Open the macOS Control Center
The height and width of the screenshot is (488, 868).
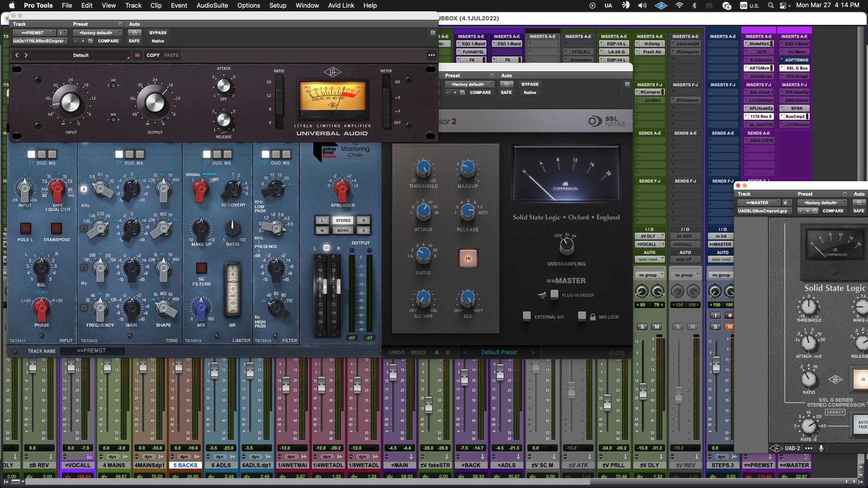(783, 5)
